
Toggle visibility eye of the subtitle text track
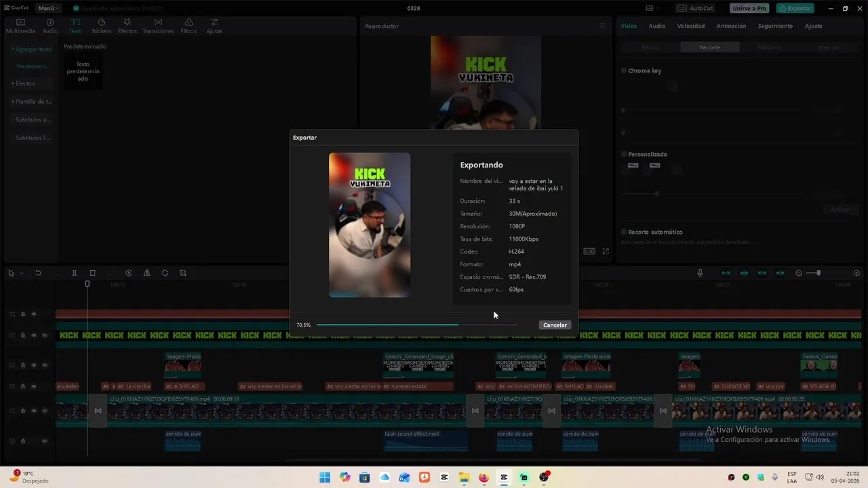pos(34,386)
